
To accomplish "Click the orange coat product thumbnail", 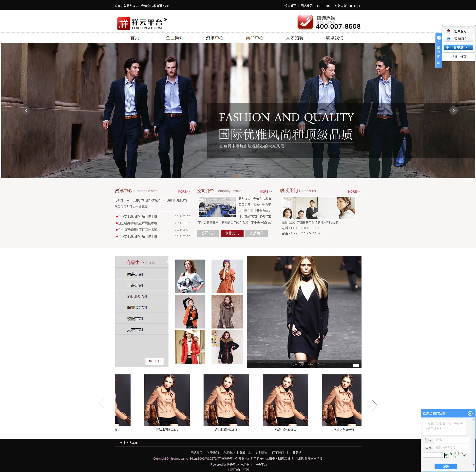I will (x=227, y=276).
